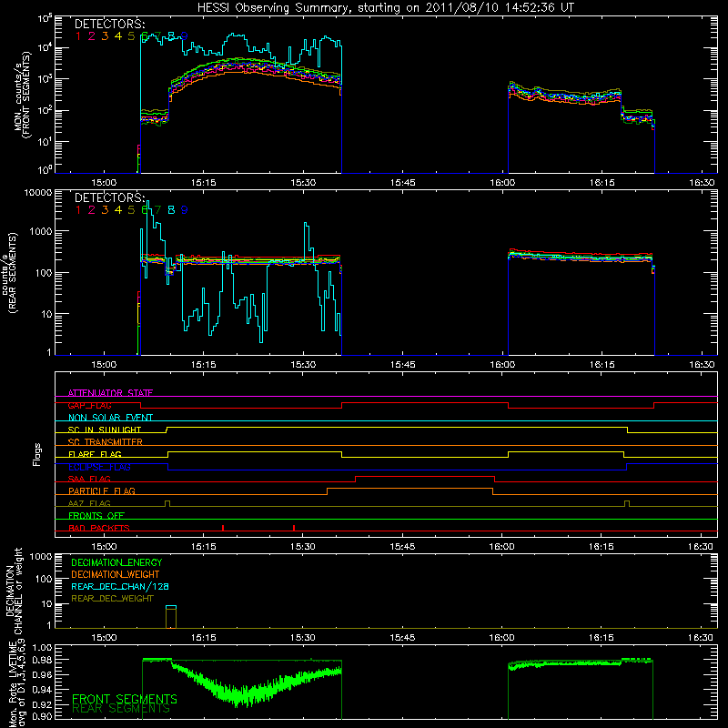The width and height of the screenshot is (728, 728).
Task: Select the ECLIPSE_FLAG label
Action: 99,467
